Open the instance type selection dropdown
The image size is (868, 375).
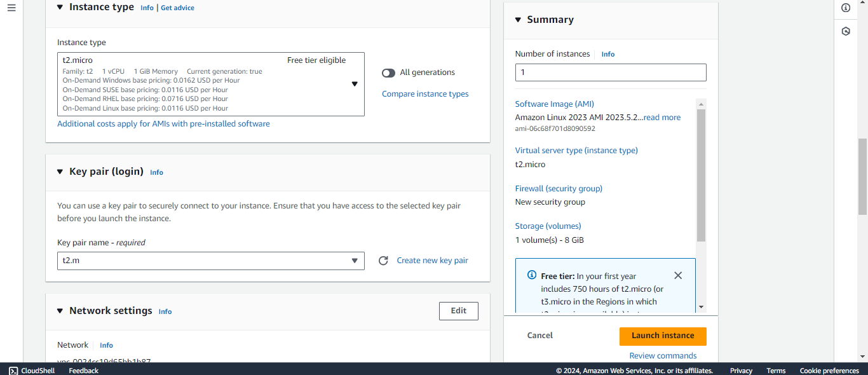coord(354,83)
